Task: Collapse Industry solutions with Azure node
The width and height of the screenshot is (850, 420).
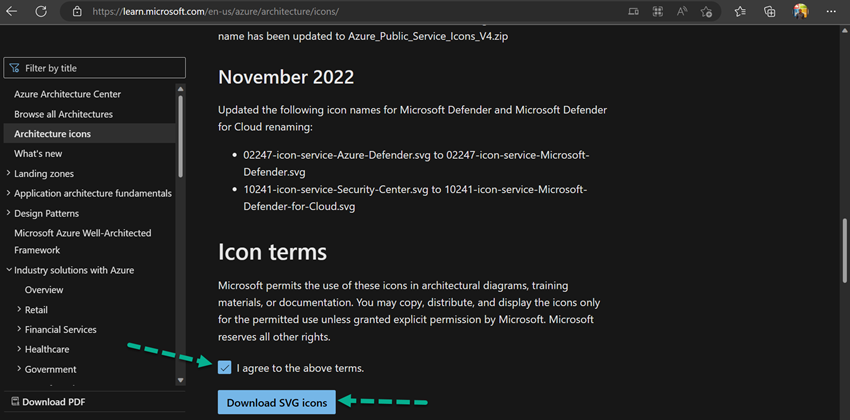Action: 9,270
